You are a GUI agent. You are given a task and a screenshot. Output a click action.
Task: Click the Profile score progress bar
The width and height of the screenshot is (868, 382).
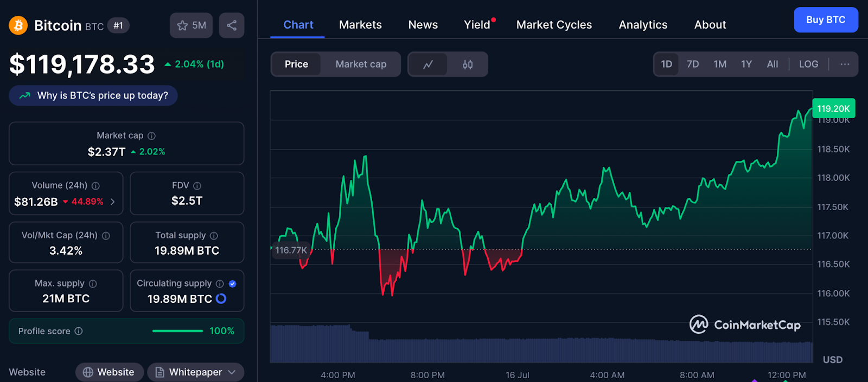click(x=177, y=331)
